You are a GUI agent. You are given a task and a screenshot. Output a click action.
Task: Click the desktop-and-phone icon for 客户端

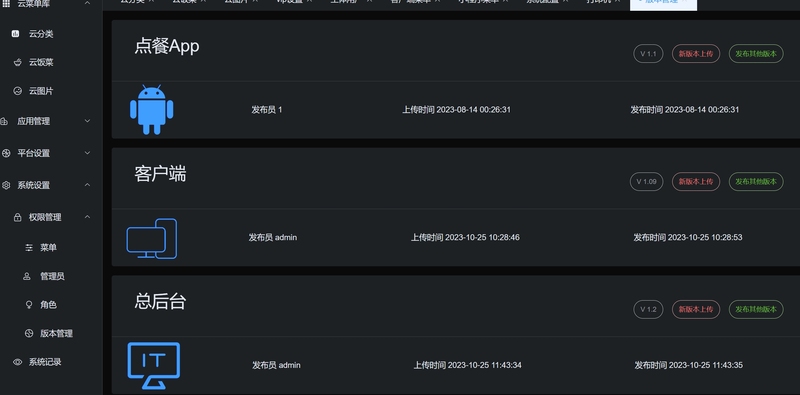point(152,238)
